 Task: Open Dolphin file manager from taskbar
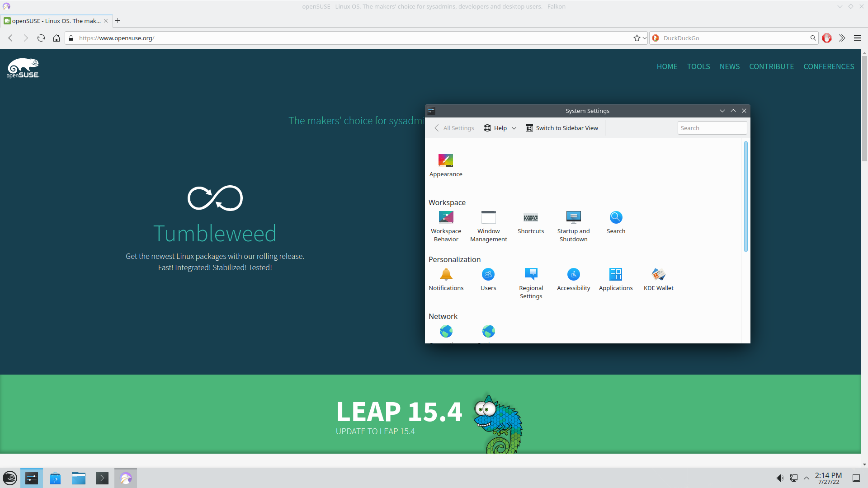pyautogui.click(x=79, y=478)
